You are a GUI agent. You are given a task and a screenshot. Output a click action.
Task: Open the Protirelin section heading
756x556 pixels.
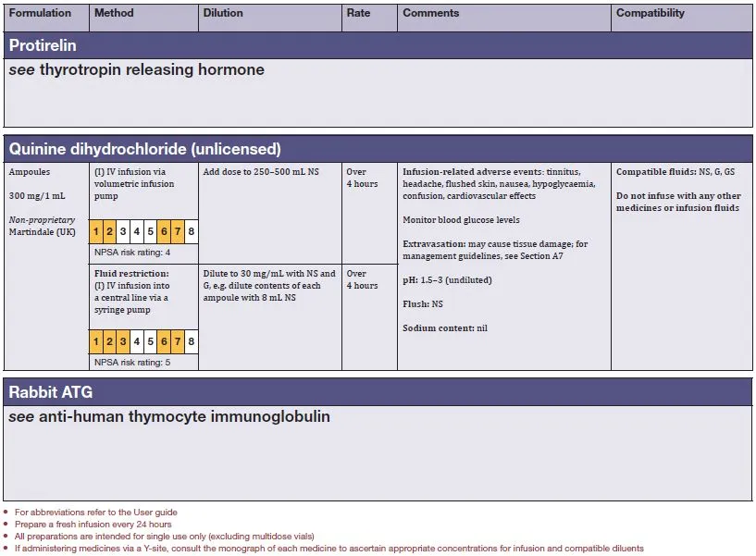(x=43, y=44)
